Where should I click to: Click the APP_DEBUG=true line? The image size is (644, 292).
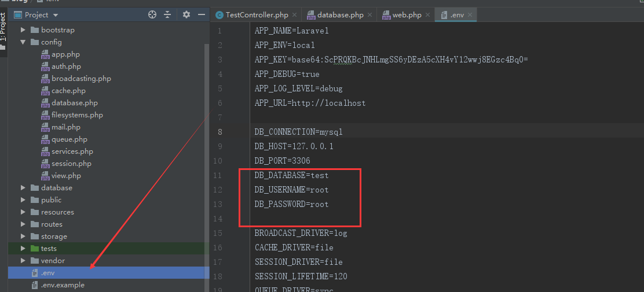coord(287,74)
